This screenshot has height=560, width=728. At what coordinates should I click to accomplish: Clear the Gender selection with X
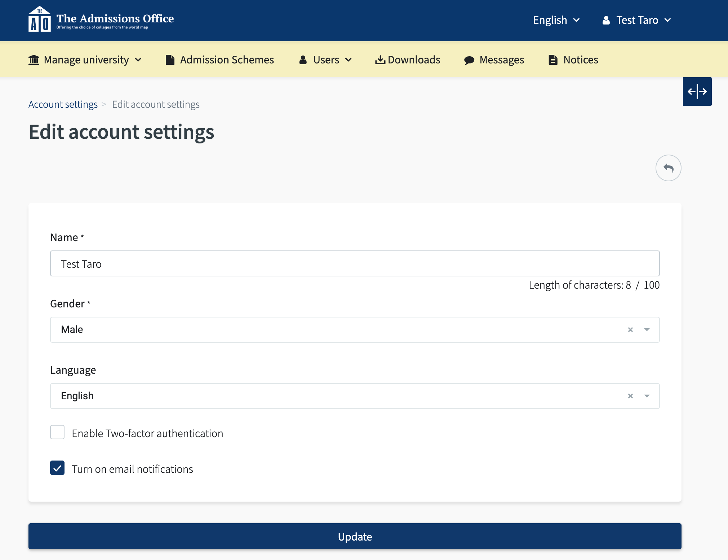[630, 330]
